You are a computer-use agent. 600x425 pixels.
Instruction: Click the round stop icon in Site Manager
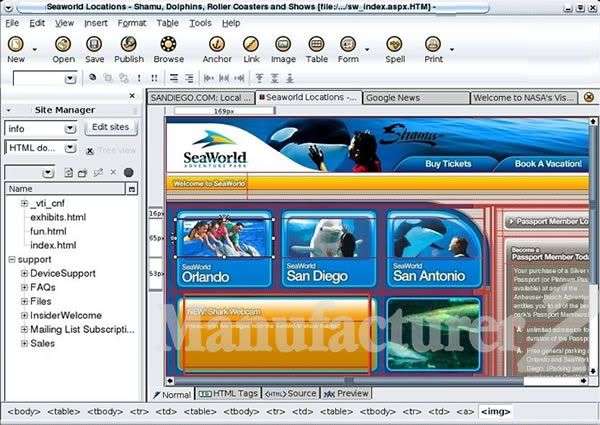(129, 173)
